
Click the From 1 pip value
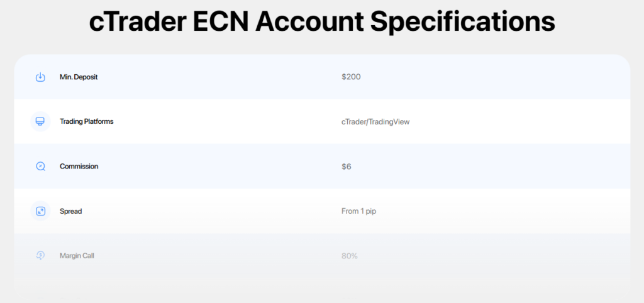pyautogui.click(x=358, y=211)
